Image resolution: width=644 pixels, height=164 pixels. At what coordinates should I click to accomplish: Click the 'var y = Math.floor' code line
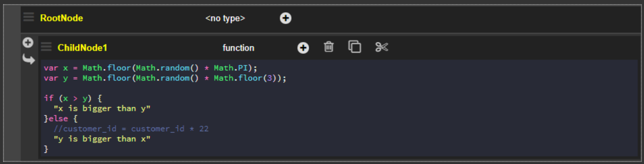click(165, 78)
